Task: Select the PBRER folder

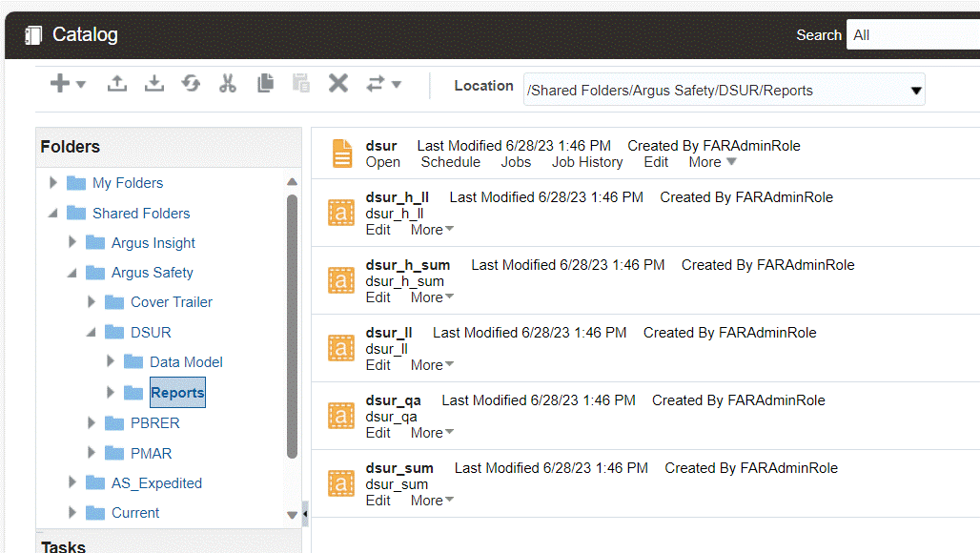Action: tap(155, 423)
